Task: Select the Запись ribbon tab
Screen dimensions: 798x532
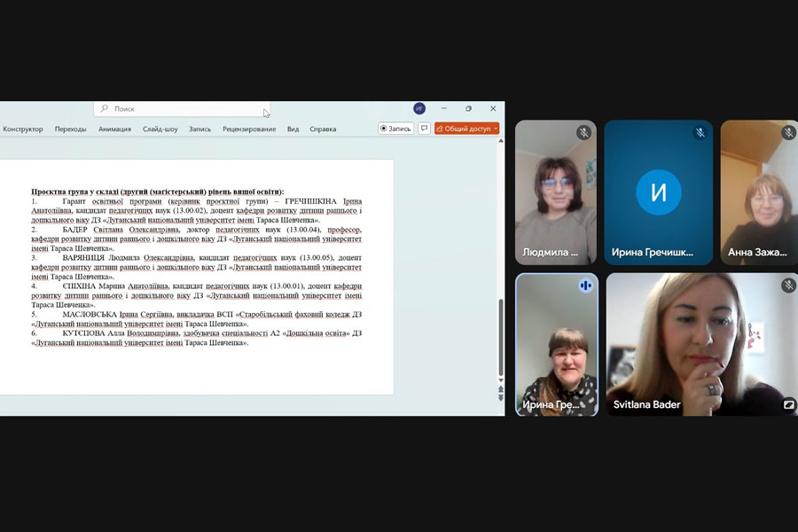Action: coord(199,129)
